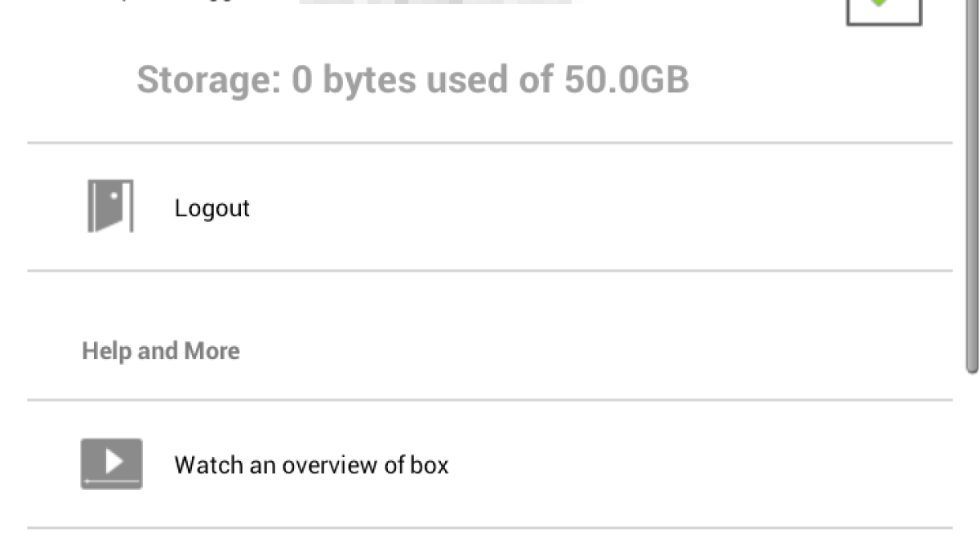Click the Logout door icon
This screenshot has height=551, width=980.
pyautogui.click(x=110, y=207)
